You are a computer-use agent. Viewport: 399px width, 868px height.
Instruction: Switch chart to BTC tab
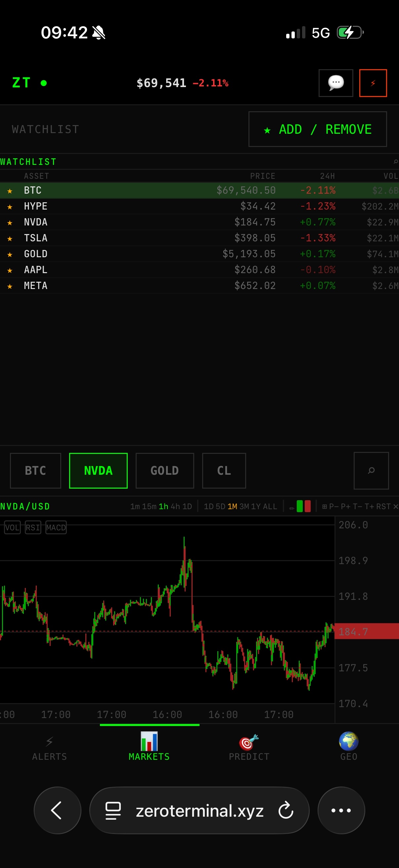(x=35, y=470)
